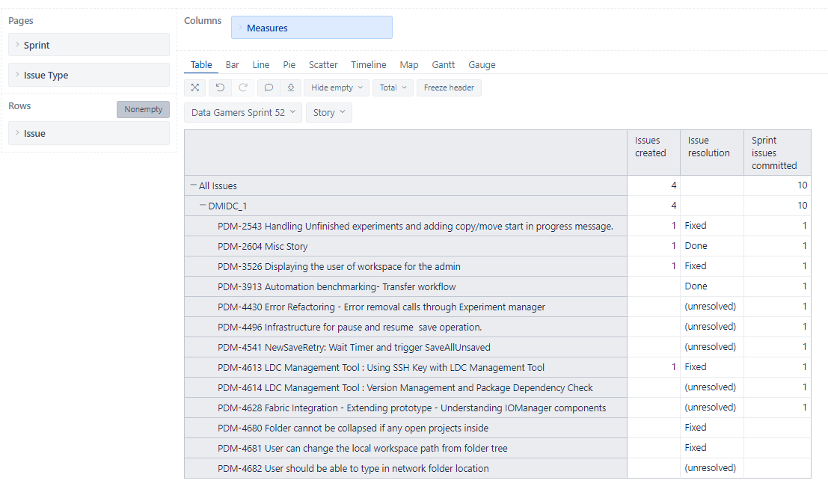Image resolution: width=828 pixels, height=504 pixels.
Task: Select the DMIDC_1 row label
Action: pos(227,206)
